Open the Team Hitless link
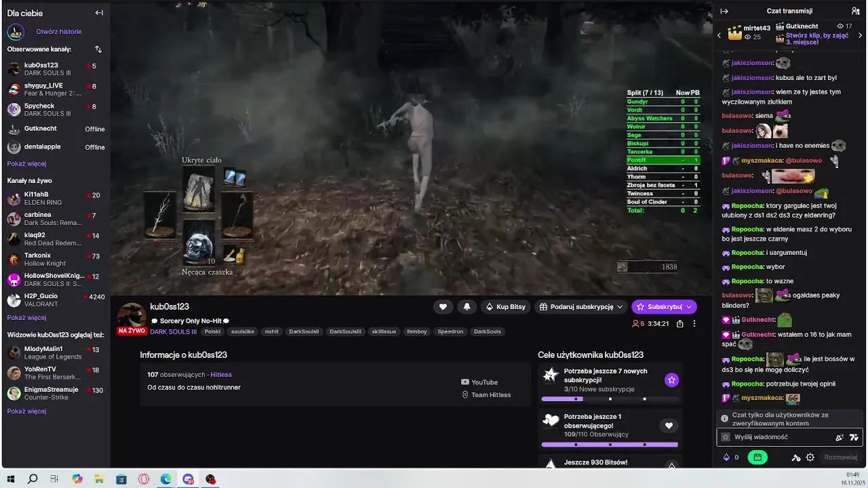Image resolution: width=868 pixels, height=488 pixels. (486, 395)
